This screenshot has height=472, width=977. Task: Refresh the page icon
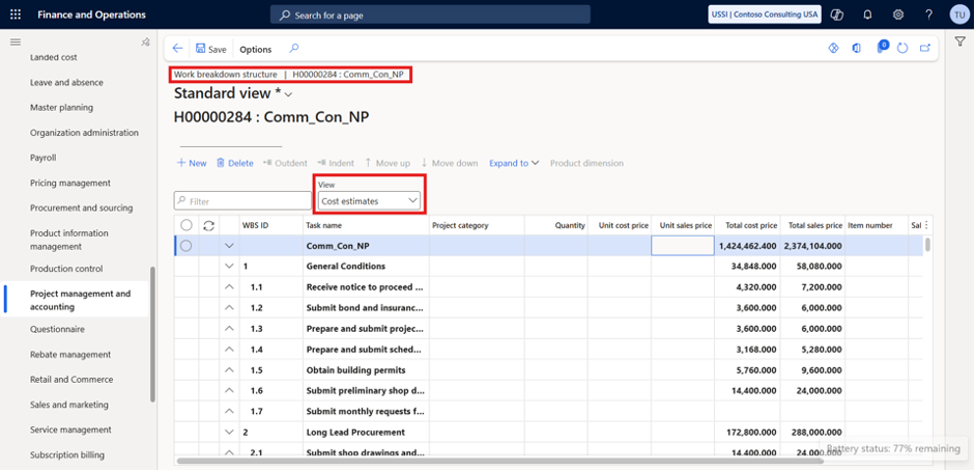[x=902, y=48]
